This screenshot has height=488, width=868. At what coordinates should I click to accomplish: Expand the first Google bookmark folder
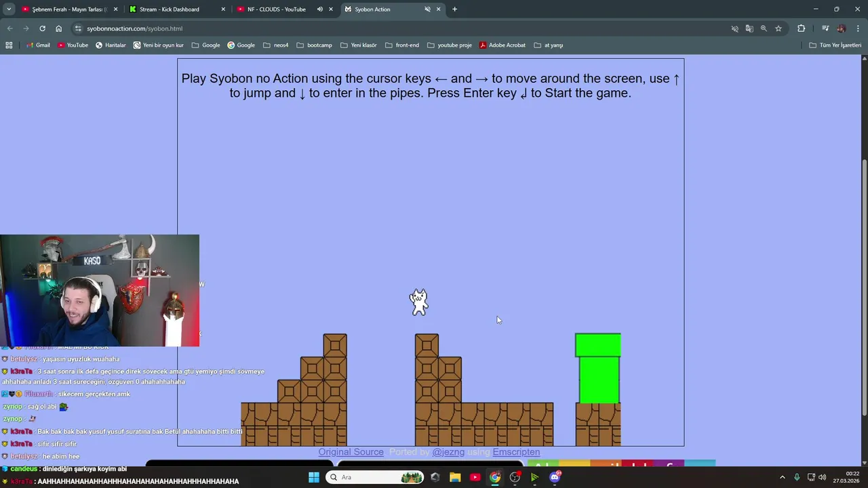[x=205, y=45]
